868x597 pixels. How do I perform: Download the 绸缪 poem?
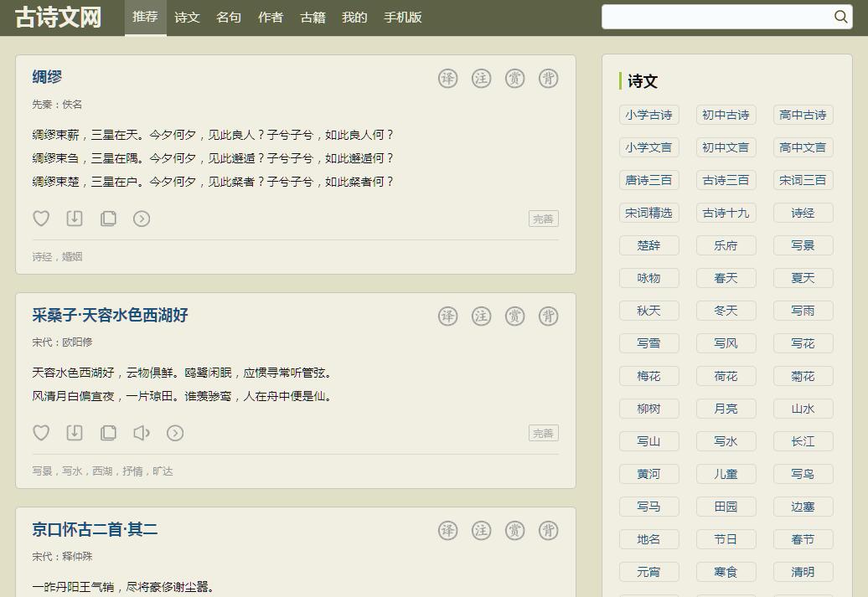pyautogui.click(x=75, y=219)
